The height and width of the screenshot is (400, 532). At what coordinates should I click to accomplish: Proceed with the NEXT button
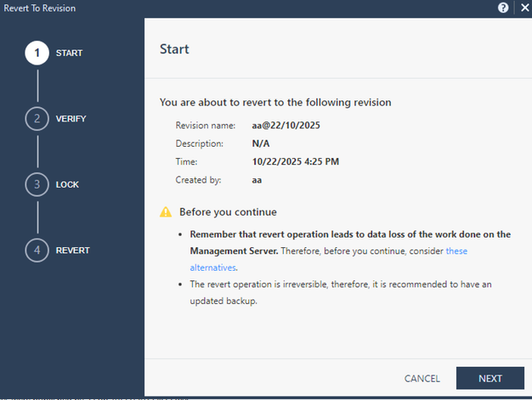pyautogui.click(x=490, y=378)
